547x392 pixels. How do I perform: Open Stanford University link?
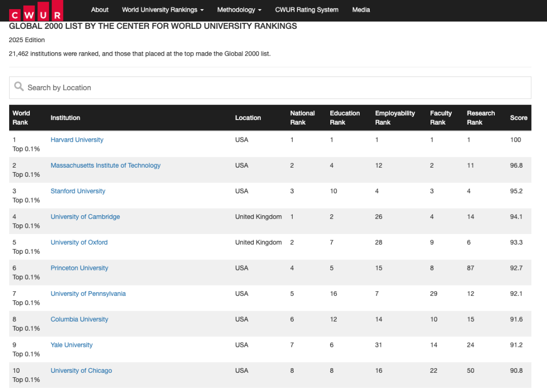[78, 191]
